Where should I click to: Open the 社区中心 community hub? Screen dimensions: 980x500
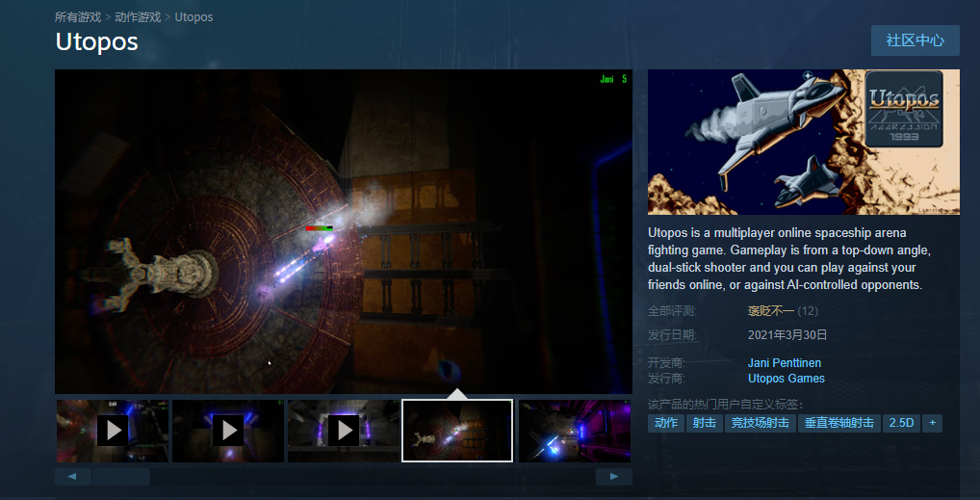pos(915,40)
